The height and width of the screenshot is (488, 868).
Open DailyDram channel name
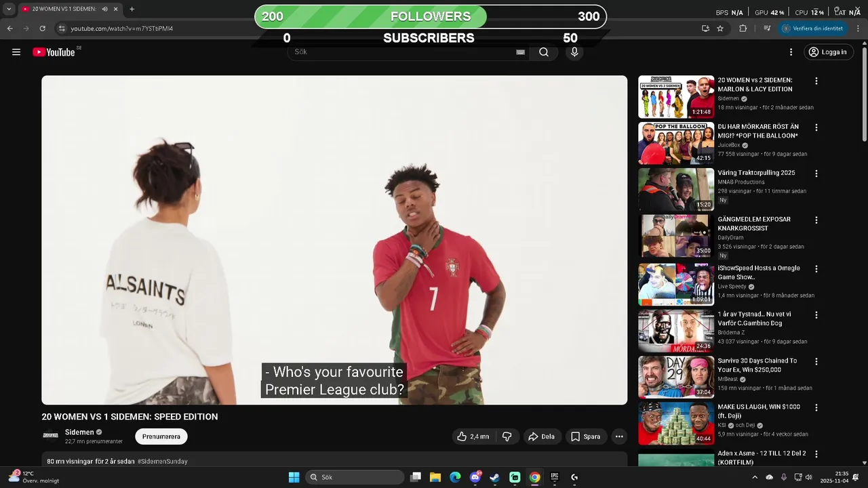click(730, 238)
